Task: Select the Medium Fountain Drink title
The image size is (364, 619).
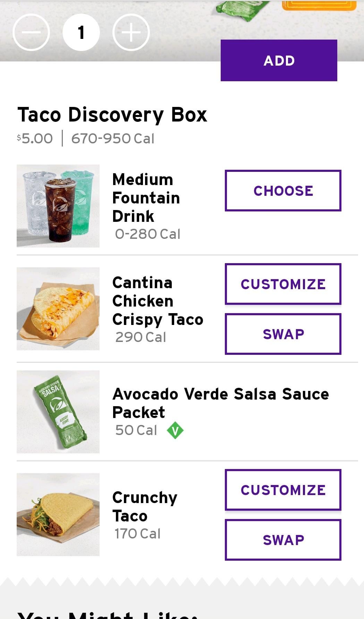Action: [146, 198]
